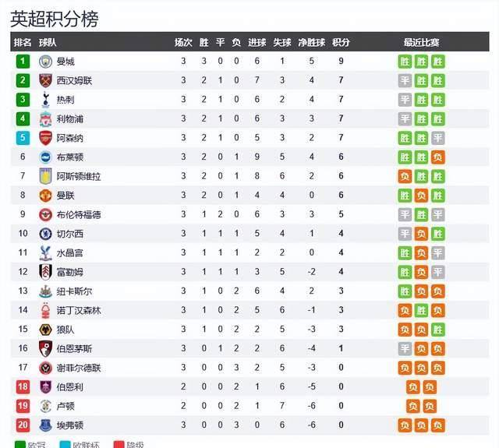Open the 阿斯顿维拉 team name link
499x448 pixels.
pyautogui.click(x=79, y=176)
